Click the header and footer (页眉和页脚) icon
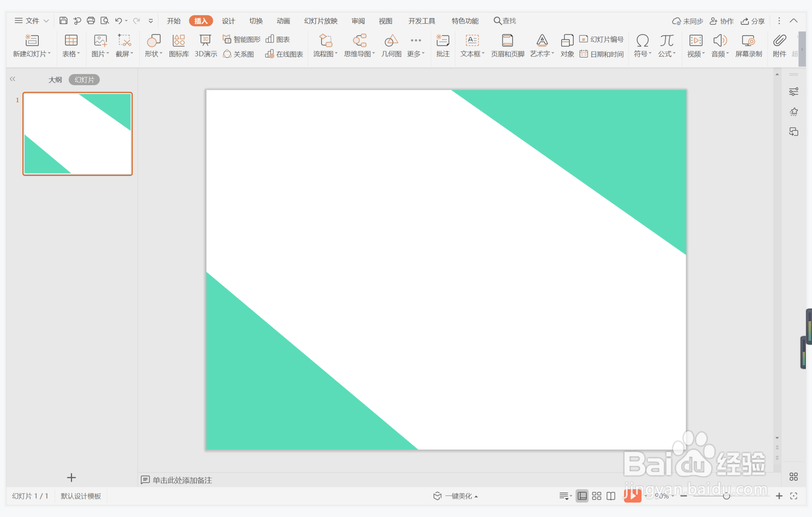 click(507, 41)
